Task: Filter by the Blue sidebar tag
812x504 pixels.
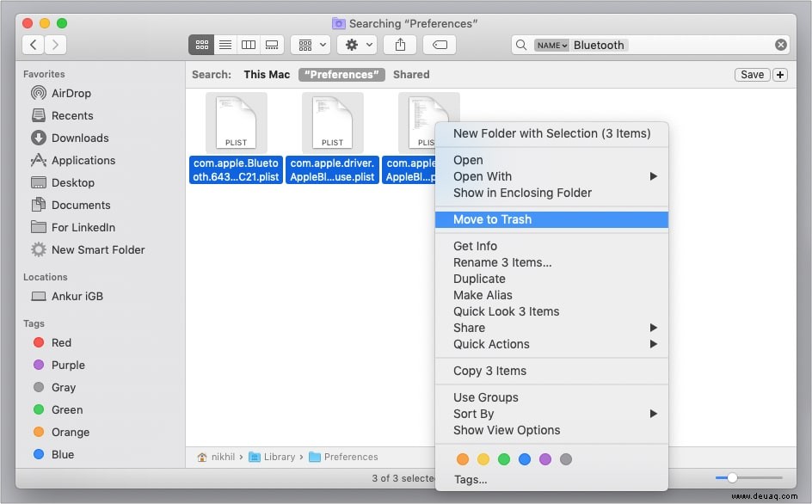Action: pos(53,454)
